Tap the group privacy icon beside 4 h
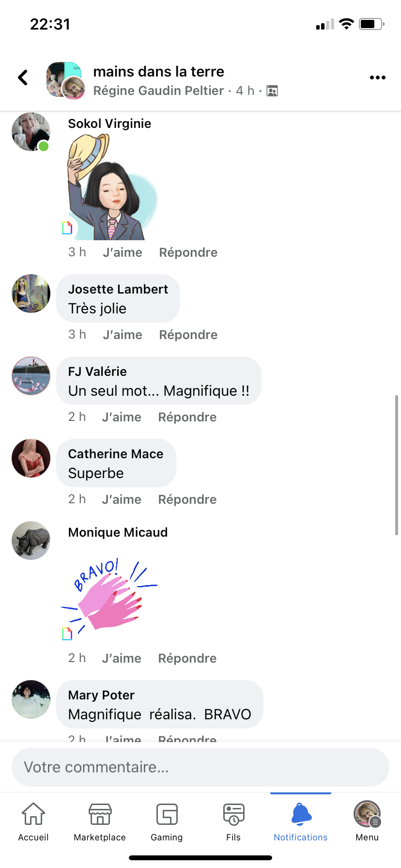The image size is (401, 868). click(272, 91)
